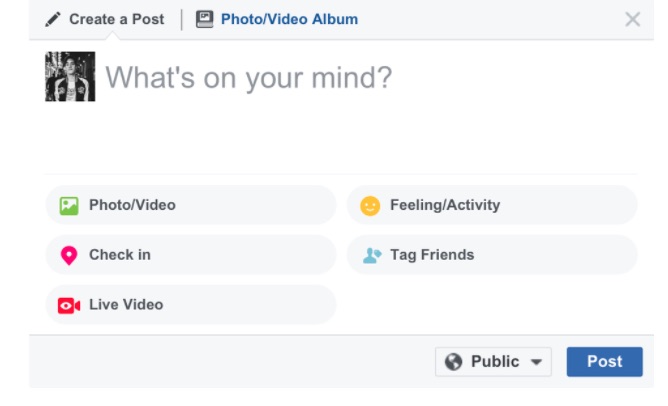
Task: Open the Public audience dropdown
Action: tap(494, 362)
